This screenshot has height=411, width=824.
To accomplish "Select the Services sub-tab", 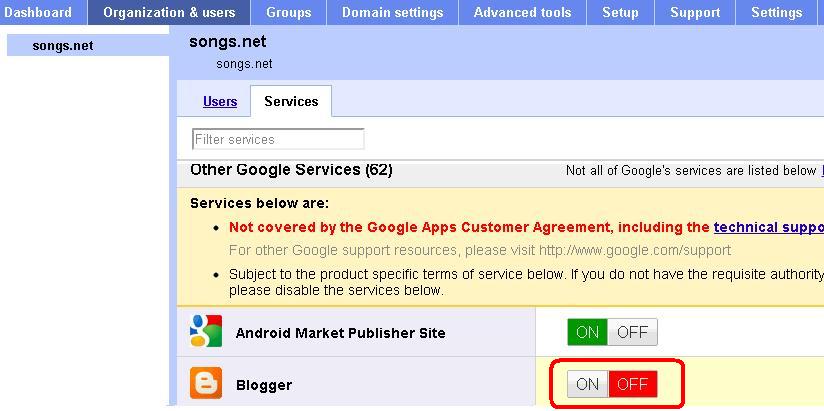I will click(x=291, y=101).
